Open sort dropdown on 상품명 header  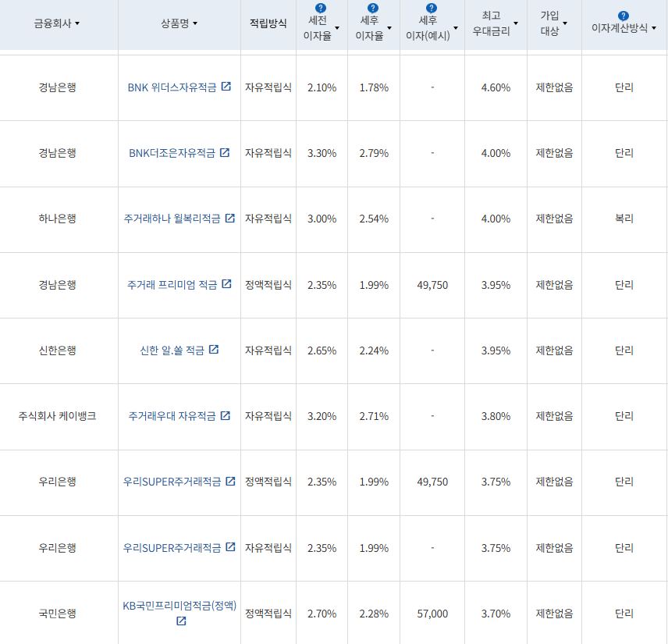196,23
